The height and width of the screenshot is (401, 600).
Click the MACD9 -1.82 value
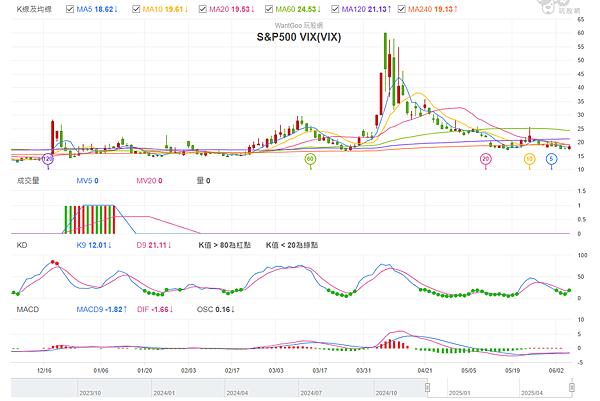[102, 309]
